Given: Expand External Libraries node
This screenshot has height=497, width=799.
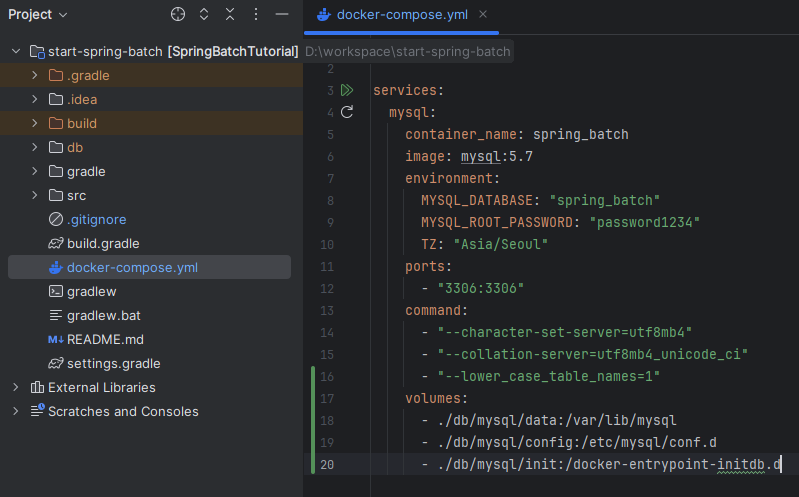Looking at the screenshot, I should 16,387.
